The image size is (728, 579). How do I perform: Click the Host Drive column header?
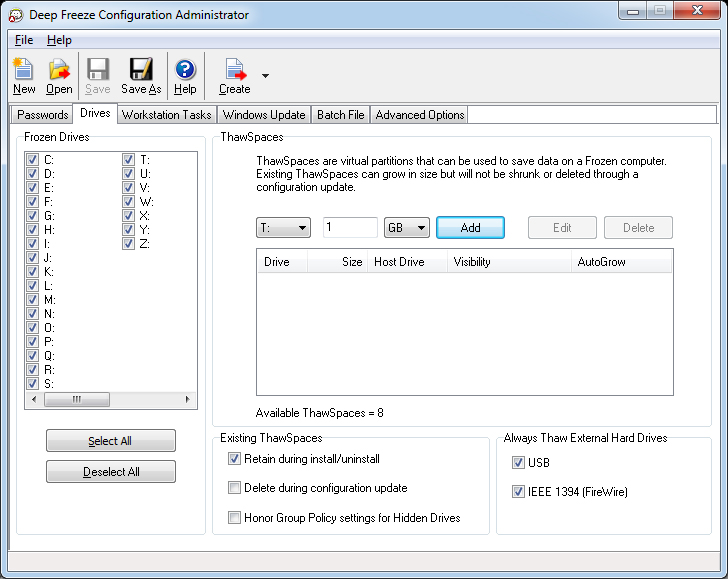click(x=407, y=262)
